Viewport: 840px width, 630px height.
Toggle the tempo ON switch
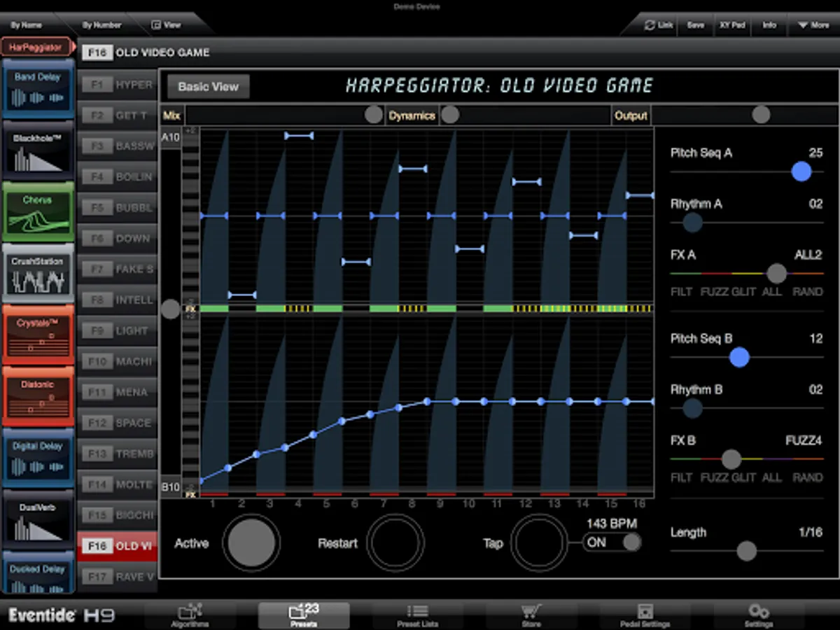[612, 542]
